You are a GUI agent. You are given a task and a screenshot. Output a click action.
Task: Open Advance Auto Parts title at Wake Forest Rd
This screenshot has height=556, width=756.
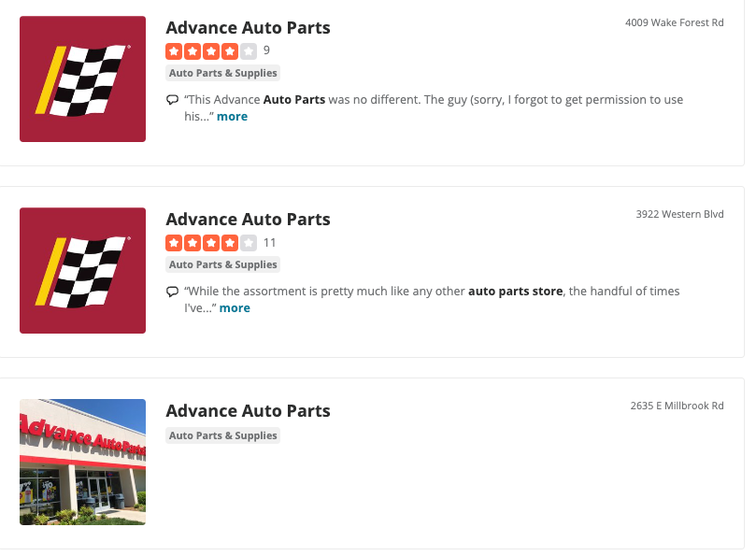tap(248, 28)
